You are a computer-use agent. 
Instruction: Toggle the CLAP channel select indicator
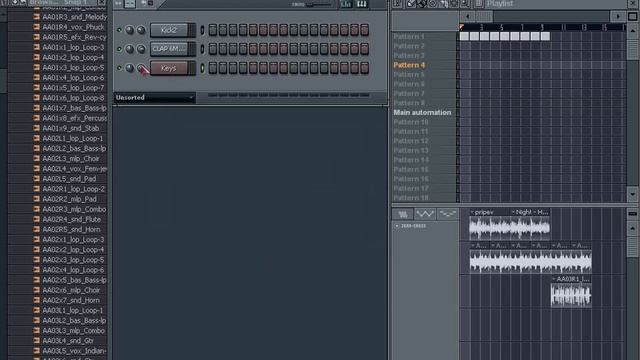(202, 49)
